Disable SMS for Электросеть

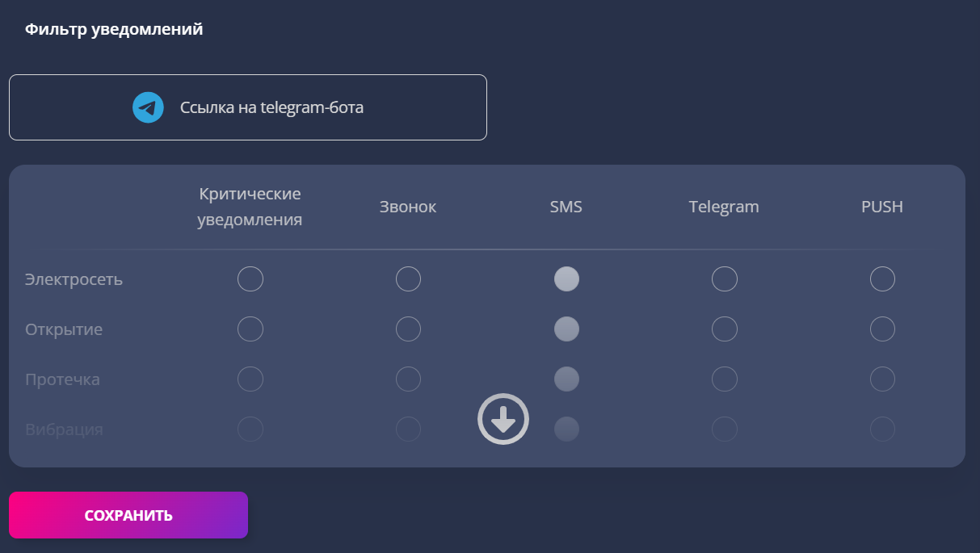click(566, 279)
